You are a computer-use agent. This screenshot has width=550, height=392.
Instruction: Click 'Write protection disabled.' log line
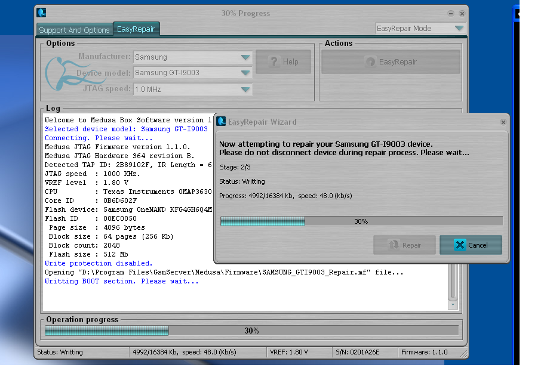point(99,263)
